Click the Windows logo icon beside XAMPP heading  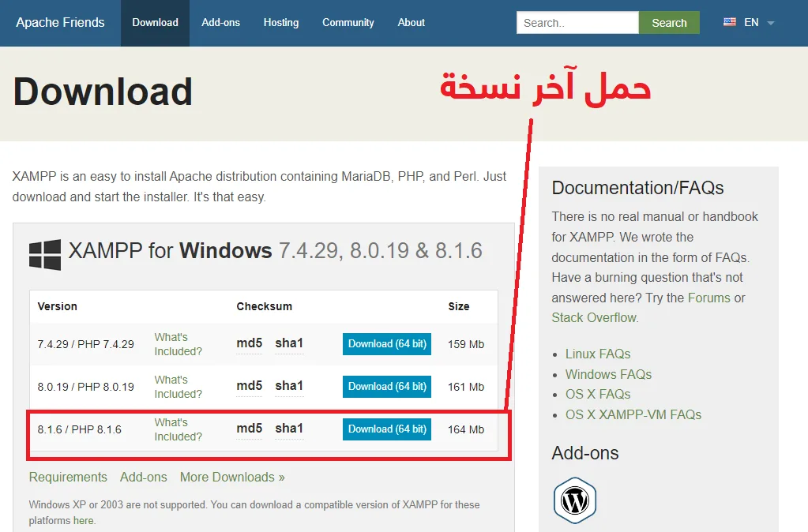[x=45, y=254]
